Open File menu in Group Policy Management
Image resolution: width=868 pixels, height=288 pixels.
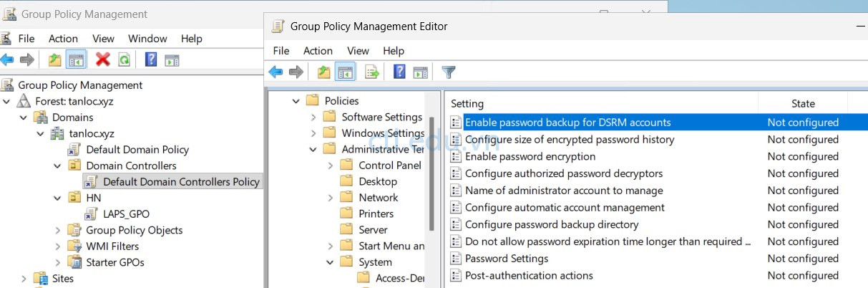pos(26,39)
